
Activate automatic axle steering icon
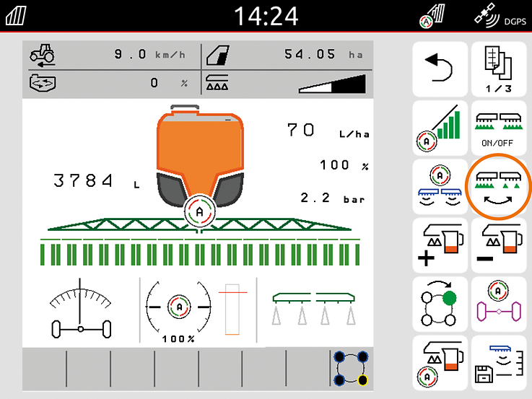click(499, 303)
